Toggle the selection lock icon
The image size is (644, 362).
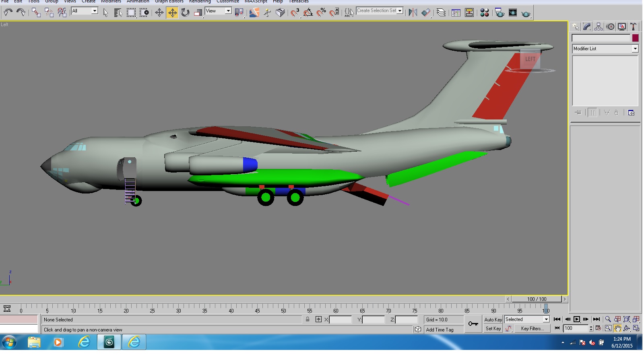pos(308,319)
